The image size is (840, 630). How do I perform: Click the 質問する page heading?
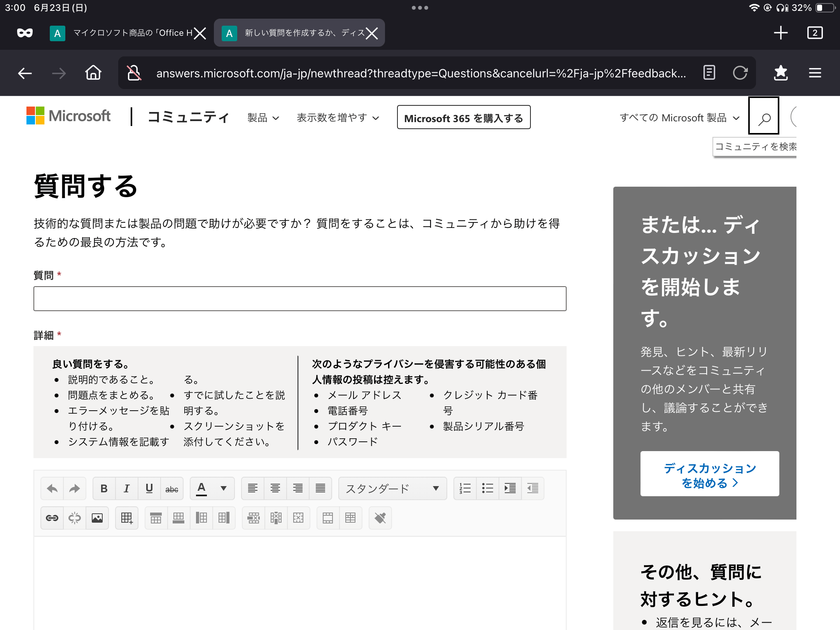pos(86,186)
